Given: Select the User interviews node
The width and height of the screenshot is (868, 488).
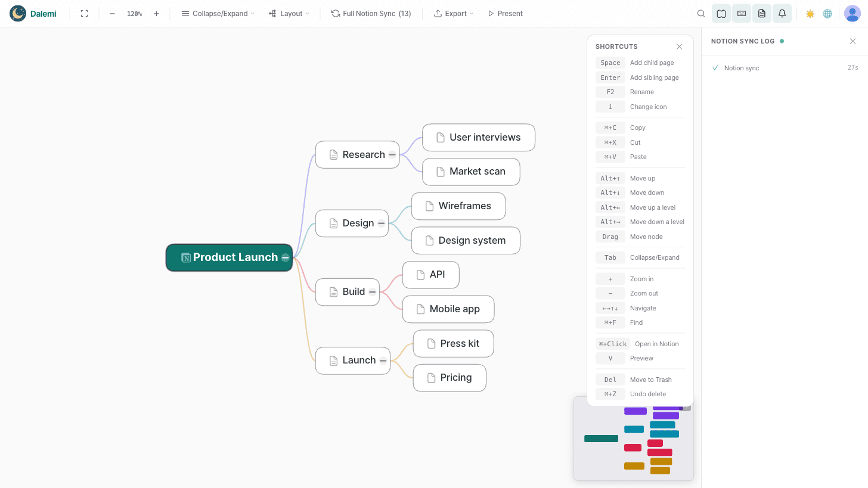Looking at the screenshot, I should point(479,137).
